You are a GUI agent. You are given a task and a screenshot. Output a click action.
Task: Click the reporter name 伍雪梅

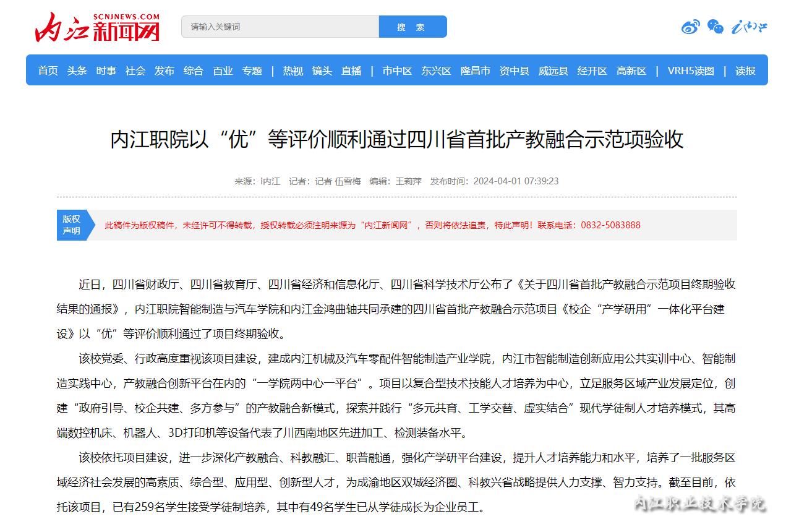coord(348,181)
